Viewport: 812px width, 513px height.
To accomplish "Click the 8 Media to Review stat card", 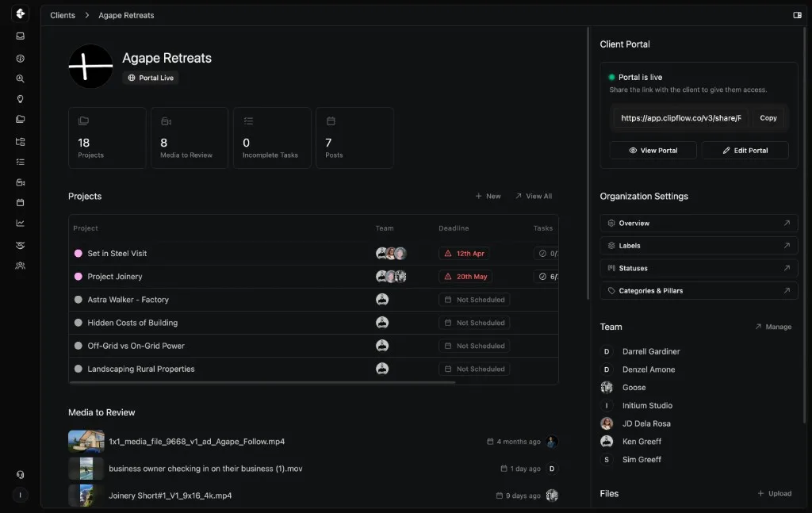I will click(x=190, y=138).
